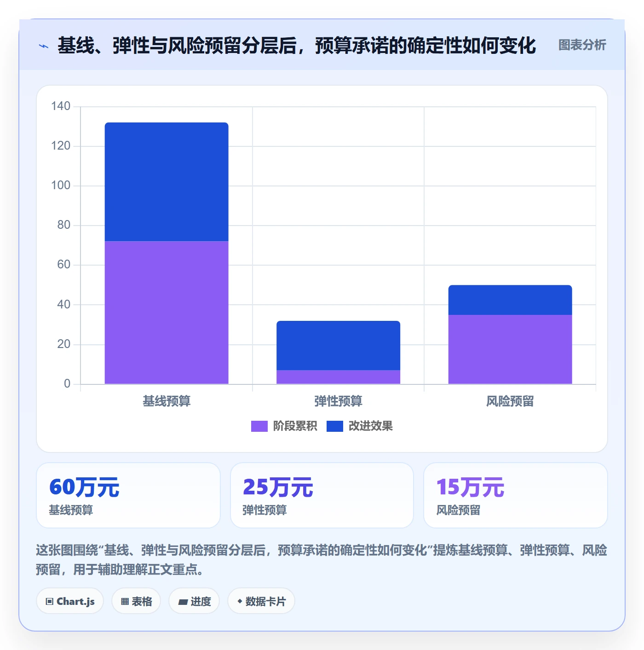Click the purple 阶段累积 segment of 弹性预算 bar
The image size is (644, 650).
click(338, 377)
